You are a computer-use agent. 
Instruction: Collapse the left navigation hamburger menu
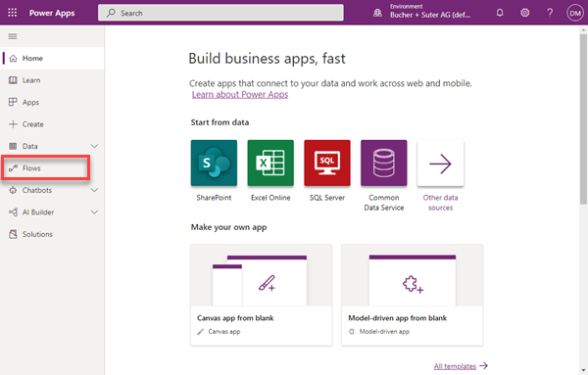pos(13,36)
